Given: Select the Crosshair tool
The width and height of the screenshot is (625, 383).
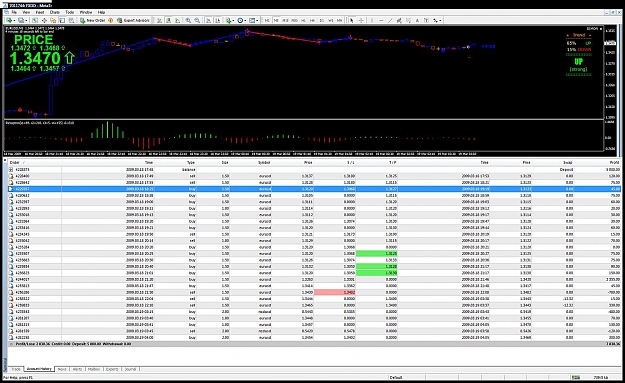Looking at the screenshot, I should 361,20.
